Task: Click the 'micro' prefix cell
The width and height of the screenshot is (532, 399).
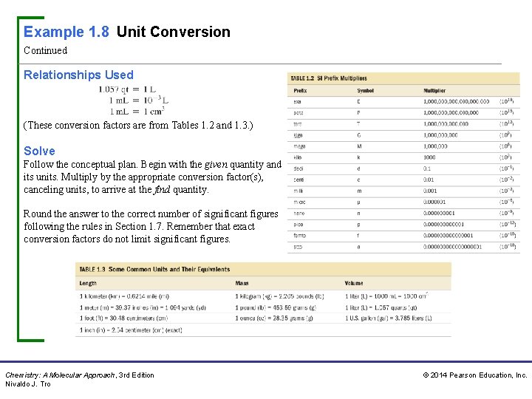Action: click(x=299, y=202)
